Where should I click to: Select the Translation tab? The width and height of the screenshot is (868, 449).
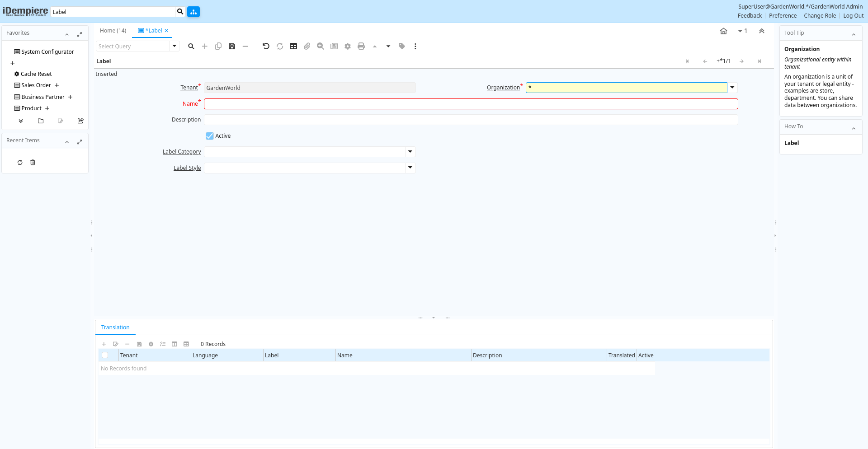click(x=115, y=327)
